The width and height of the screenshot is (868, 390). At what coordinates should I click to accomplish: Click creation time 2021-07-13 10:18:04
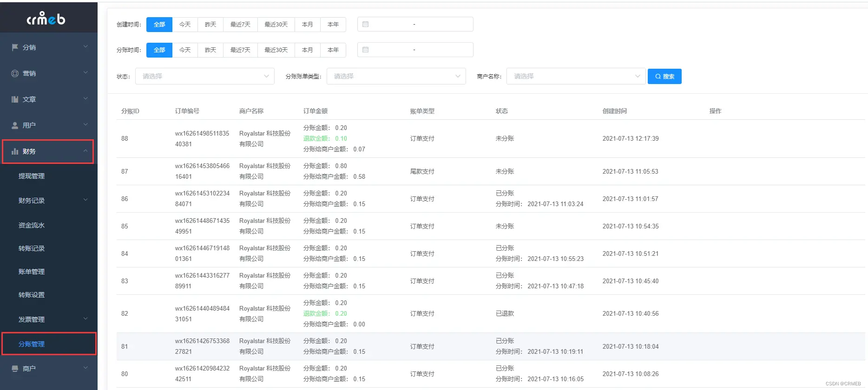point(631,346)
